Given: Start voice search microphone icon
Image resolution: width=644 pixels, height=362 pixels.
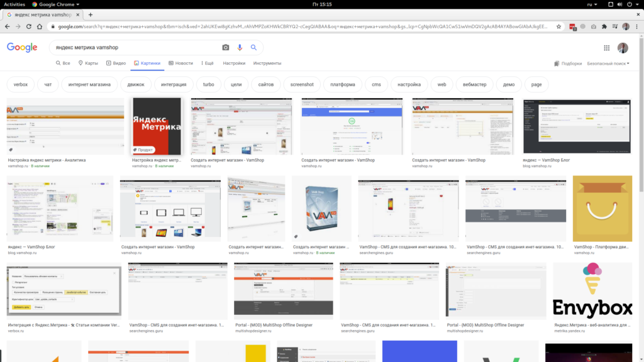Looking at the screenshot, I should tap(240, 48).
